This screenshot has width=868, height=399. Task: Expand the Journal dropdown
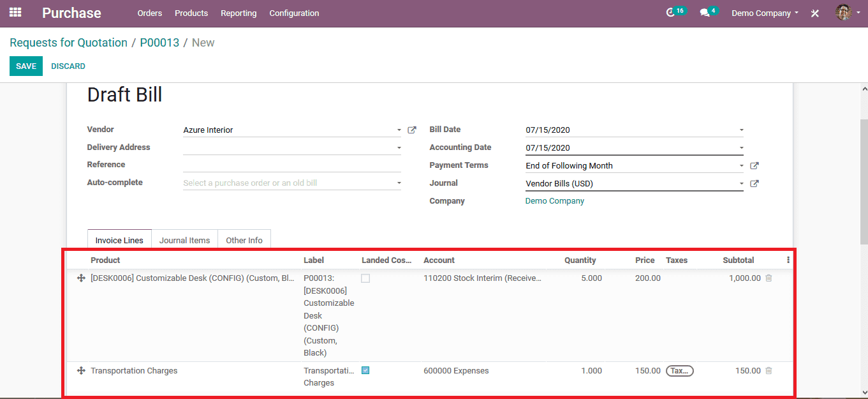click(741, 184)
